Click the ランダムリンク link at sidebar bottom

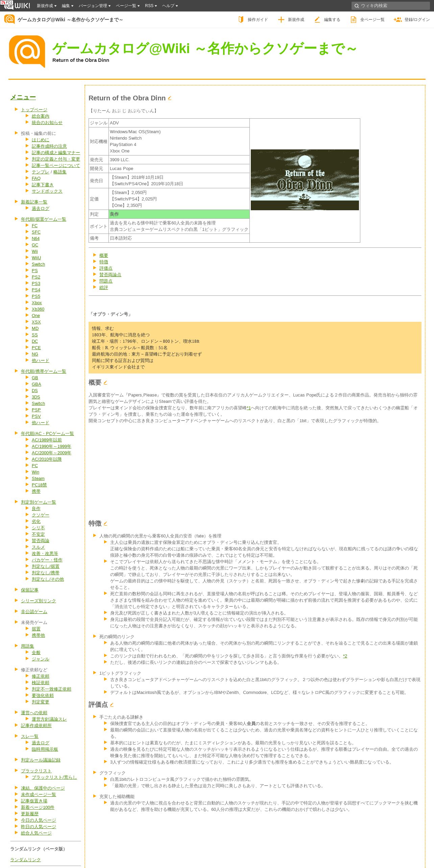tap(25, 860)
